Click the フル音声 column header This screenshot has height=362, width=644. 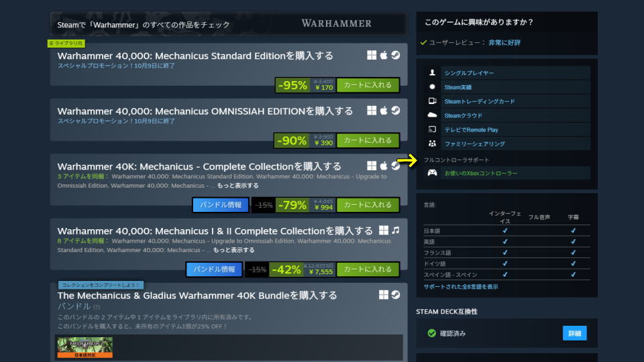coord(539,217)
